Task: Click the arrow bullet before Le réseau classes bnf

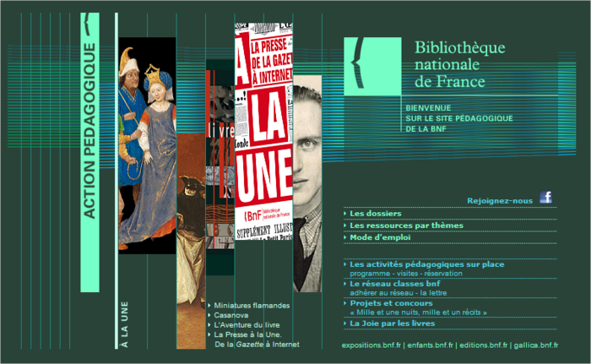Action: tap(344, 284)
